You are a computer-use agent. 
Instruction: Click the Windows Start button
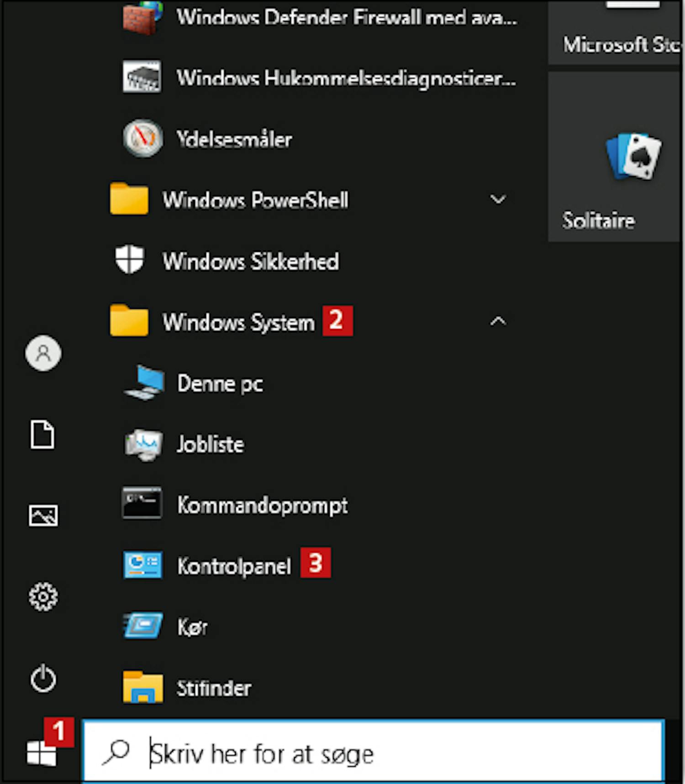pos(42,753)
